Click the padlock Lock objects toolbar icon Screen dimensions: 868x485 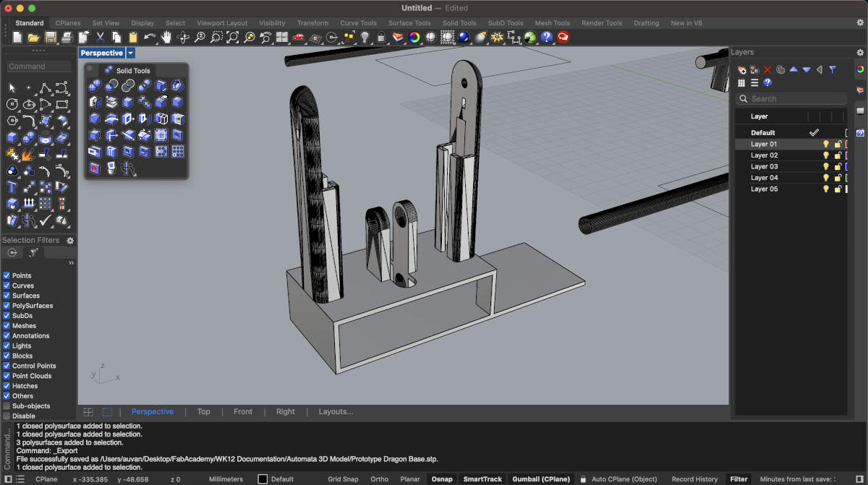(x=381, y=36)
